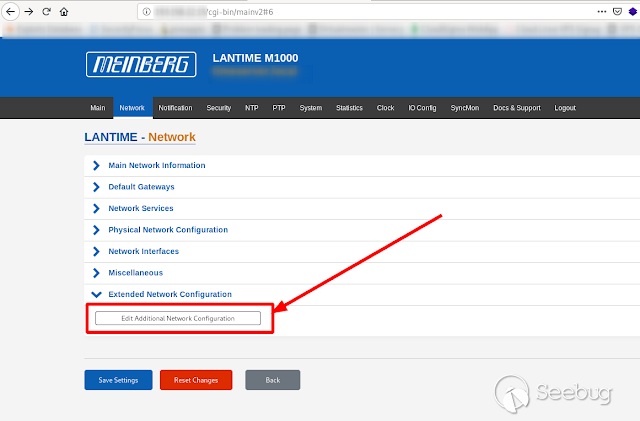Click Logout in the navigation bar
The width and height of the screenshot is (640, 421).
coord(565,108)
